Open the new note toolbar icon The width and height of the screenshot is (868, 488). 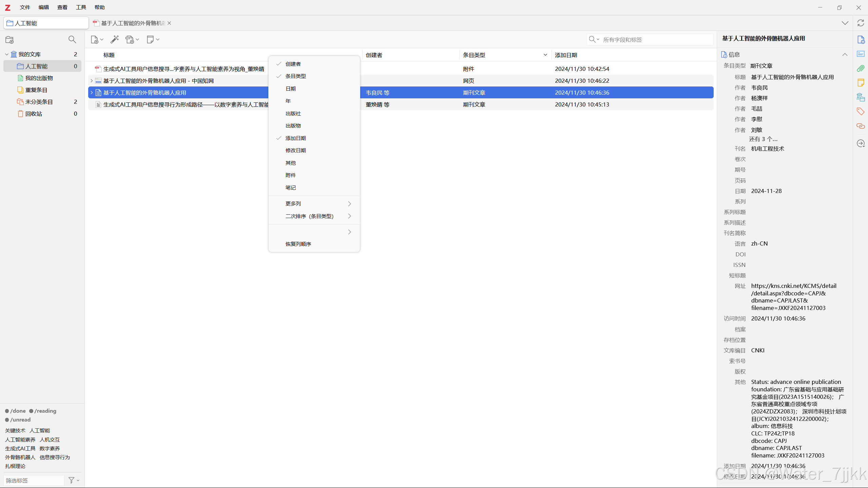coord(150,40)
